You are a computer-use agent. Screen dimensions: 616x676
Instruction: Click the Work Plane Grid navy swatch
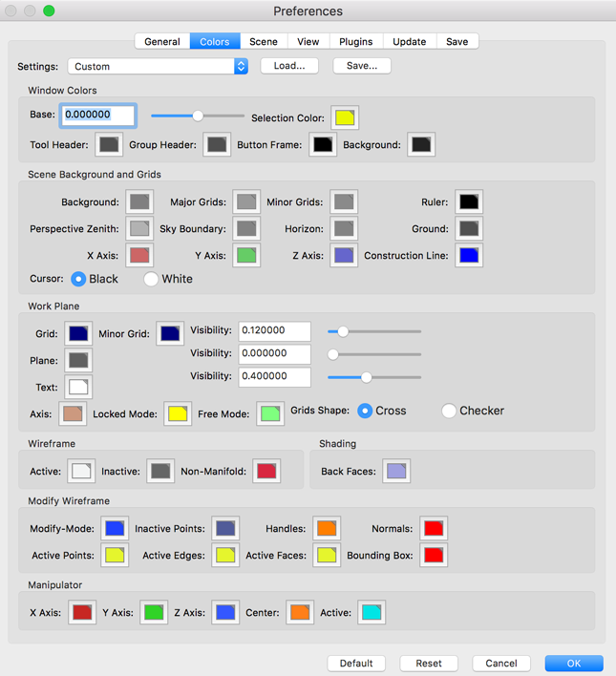[78, 333]
